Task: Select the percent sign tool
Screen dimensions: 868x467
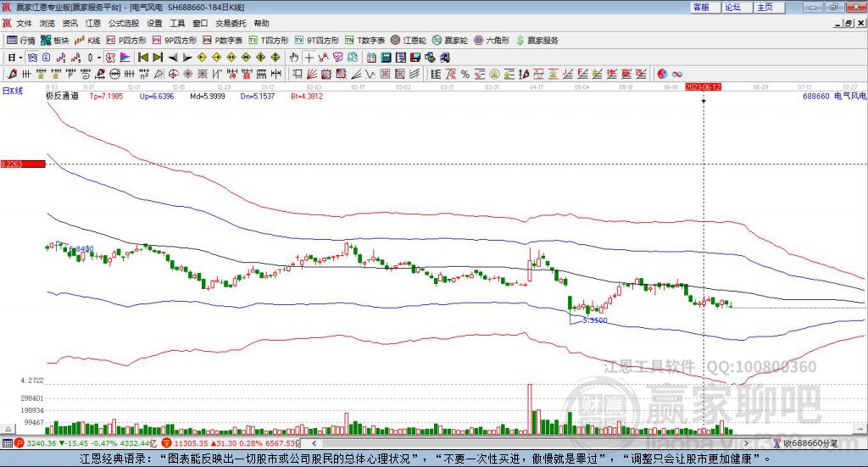Action: [465, 74]
